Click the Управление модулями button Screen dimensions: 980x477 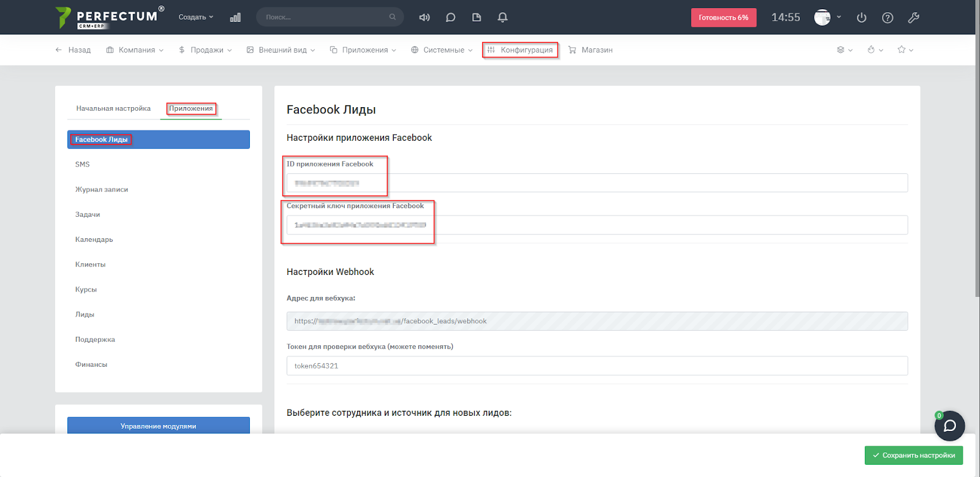point(159,426)
